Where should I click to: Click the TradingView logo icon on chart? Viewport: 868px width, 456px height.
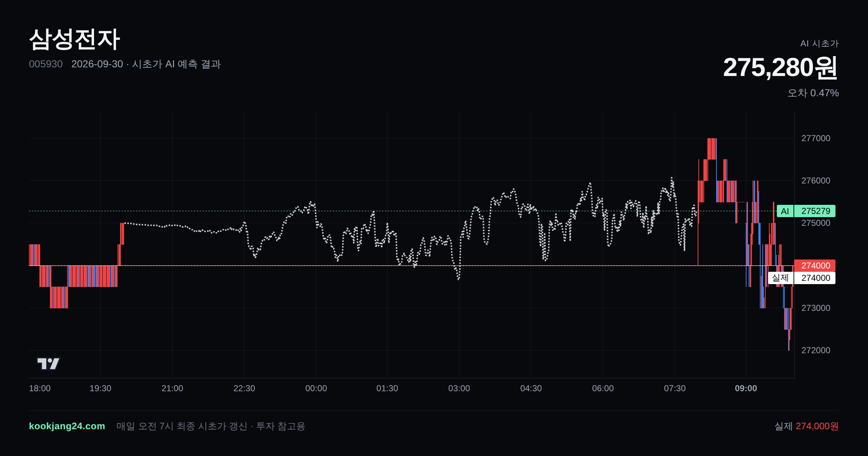48,363
